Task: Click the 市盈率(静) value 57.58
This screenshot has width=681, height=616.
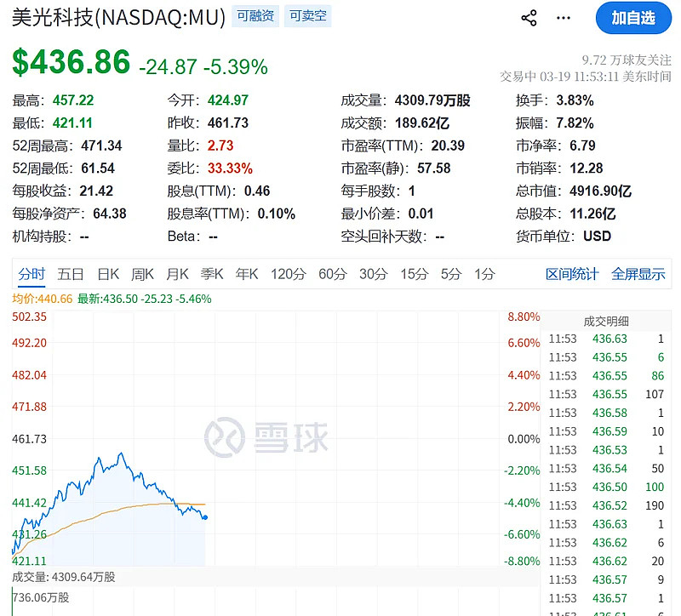Action: click(x=434, y=168)
